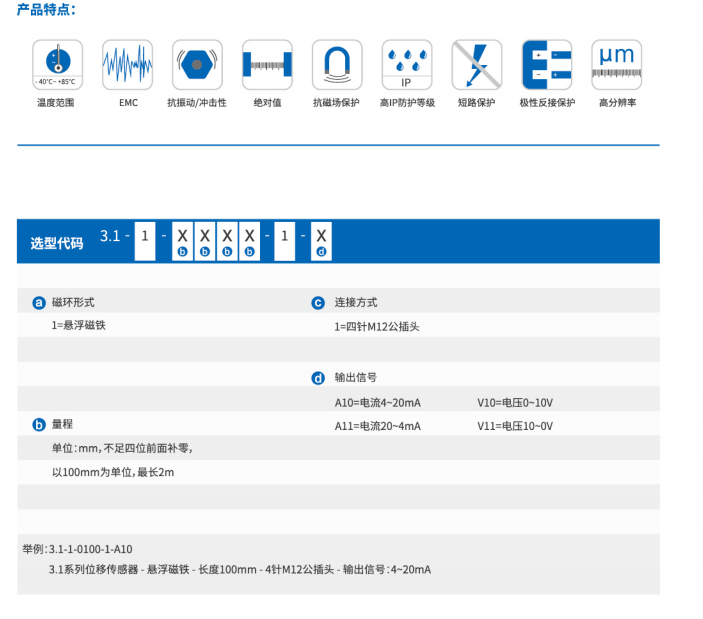Select the V10=电压0~10V option text
Screen dimensions: 703x619
coord(514,402)
